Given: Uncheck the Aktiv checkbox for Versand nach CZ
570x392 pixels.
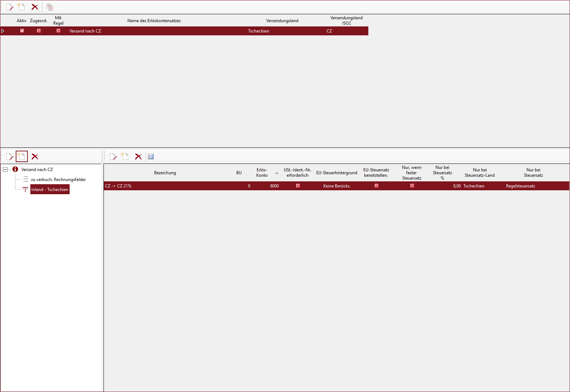Looking at the screenshot, I should click(22, 31).
